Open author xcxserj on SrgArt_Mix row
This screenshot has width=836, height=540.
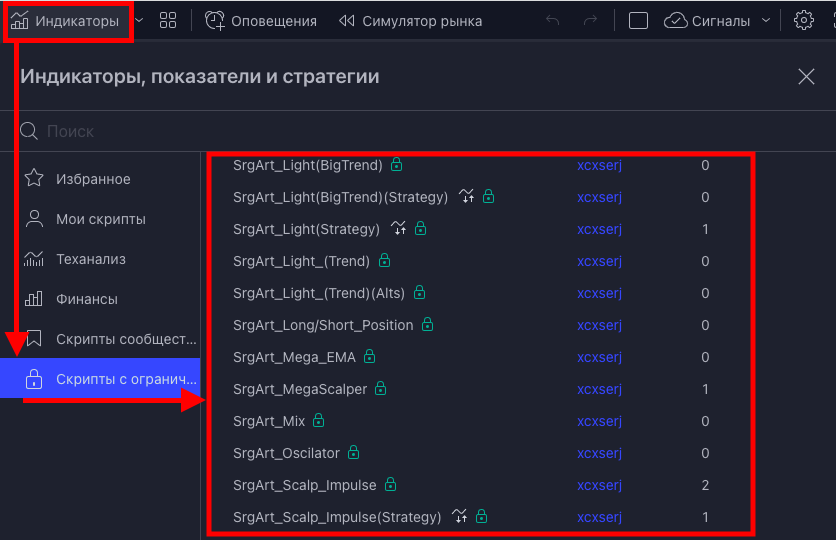coord(599,421)
